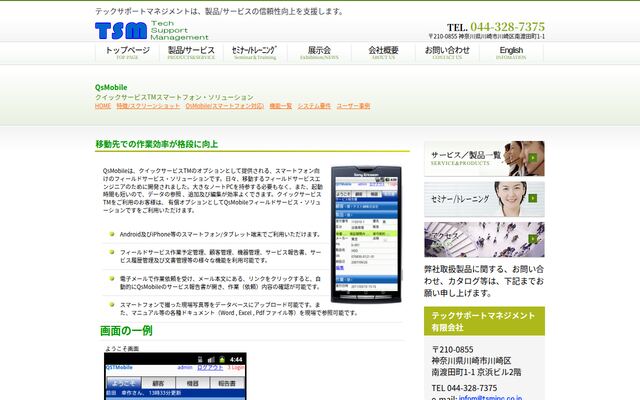Open the トップページ menu item

tap(127, 53)
